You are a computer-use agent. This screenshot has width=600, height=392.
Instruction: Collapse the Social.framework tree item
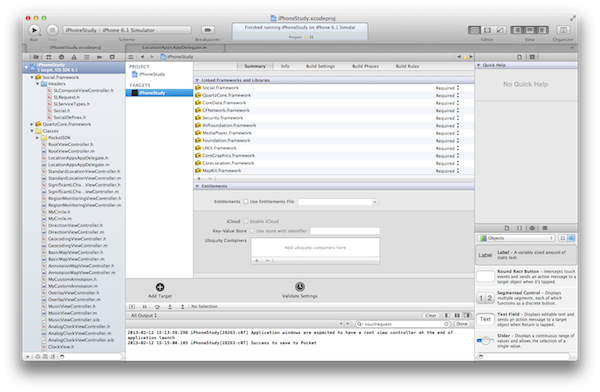point(32,77)
